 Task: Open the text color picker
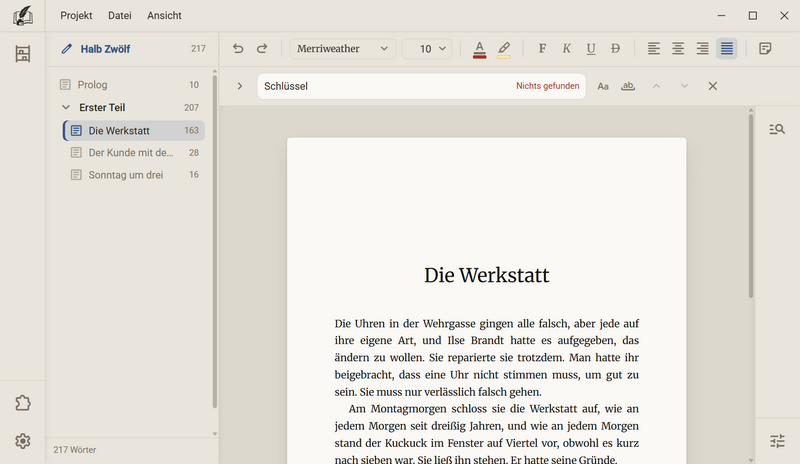(x=479, y=49)
